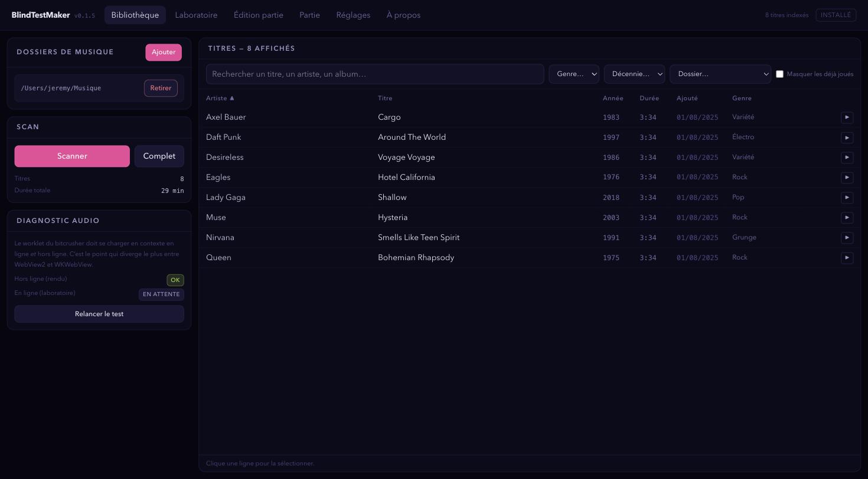Play the Smells Like Teen Spirit preview
868x479 pixels.
click(x=847, y=238)
